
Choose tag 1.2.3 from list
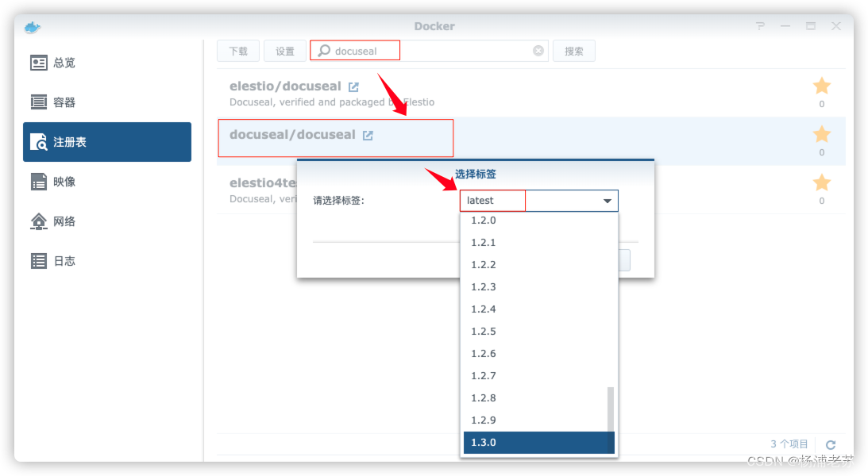(538, 286)
